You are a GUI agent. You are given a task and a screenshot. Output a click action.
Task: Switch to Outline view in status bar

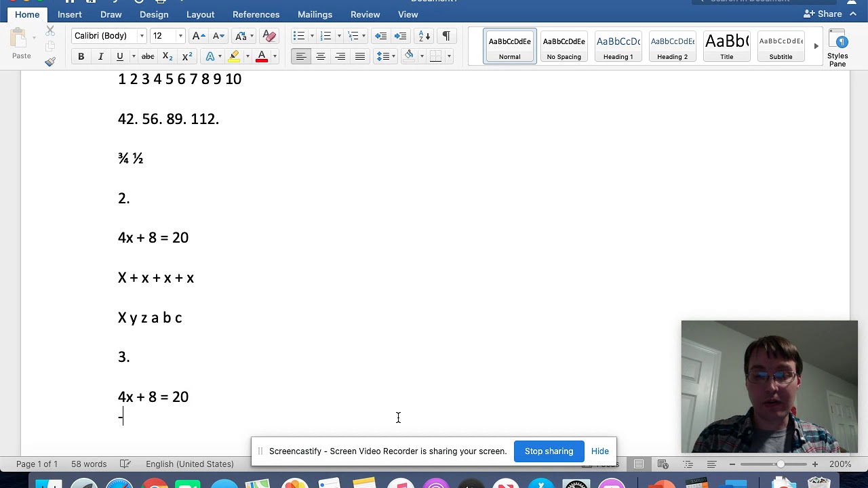pos(688,464)
